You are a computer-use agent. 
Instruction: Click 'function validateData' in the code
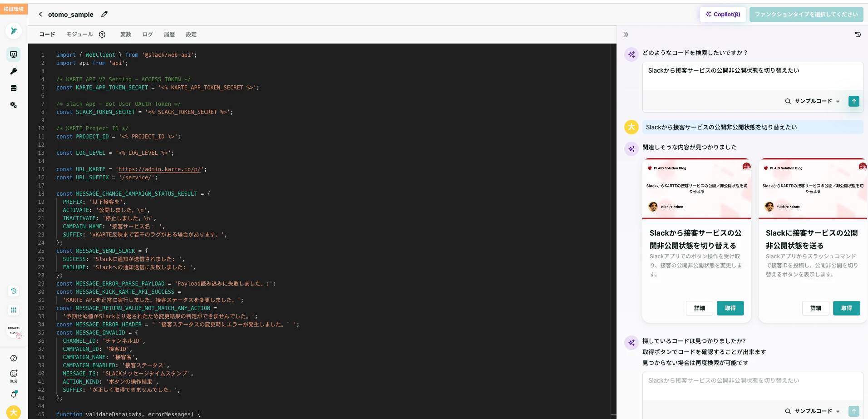coord(128,414)
